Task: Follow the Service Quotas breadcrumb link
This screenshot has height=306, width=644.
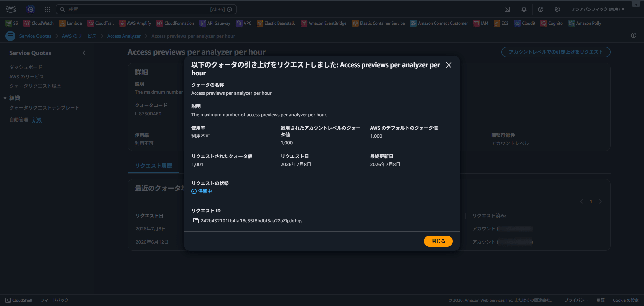Action: (35, 36)
